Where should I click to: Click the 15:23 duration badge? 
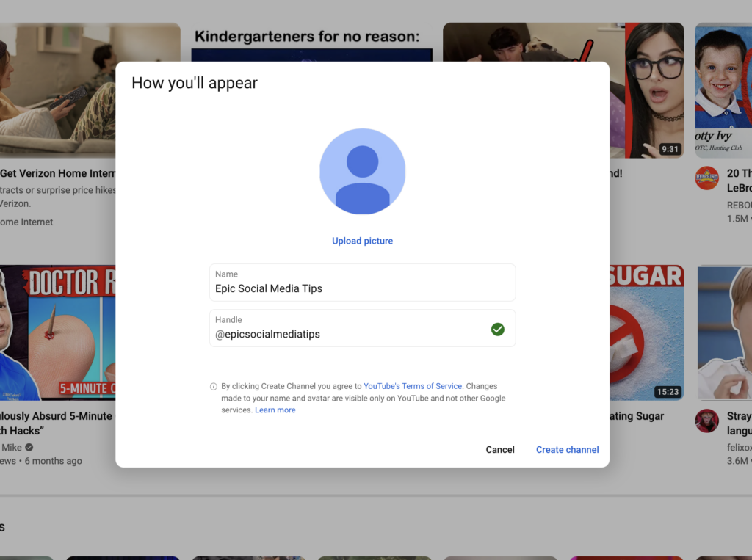point(668,392)
